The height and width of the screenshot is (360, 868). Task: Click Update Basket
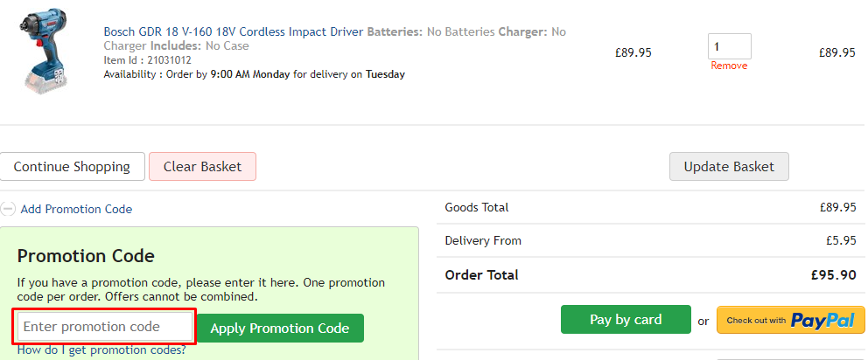(729, 166)
